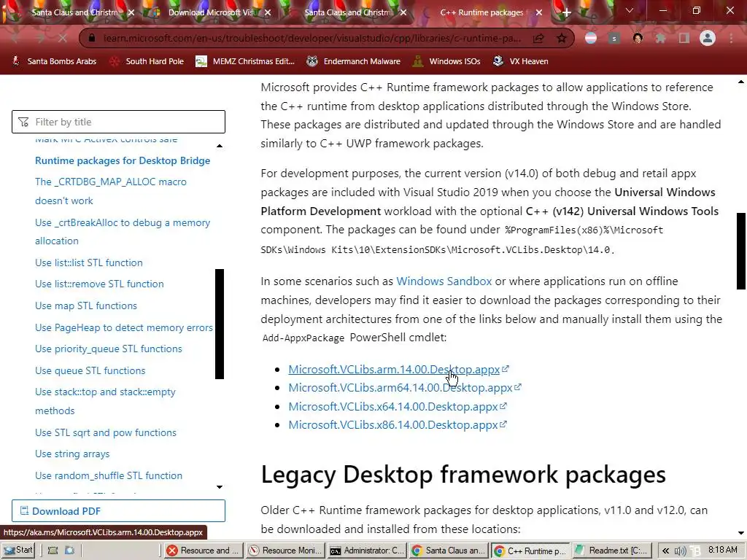Show hidden system tray icons
The width and height of the screenshot is (747, 560).
[665, 551]
